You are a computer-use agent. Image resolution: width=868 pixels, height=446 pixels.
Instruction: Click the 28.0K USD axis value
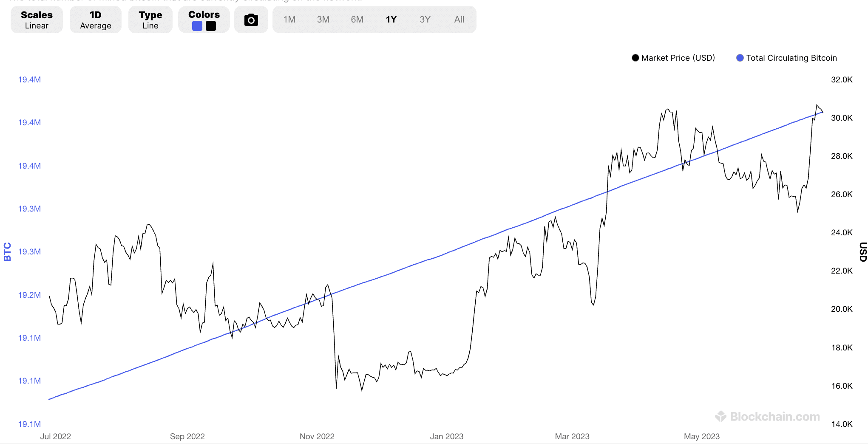tap(842, 156)
